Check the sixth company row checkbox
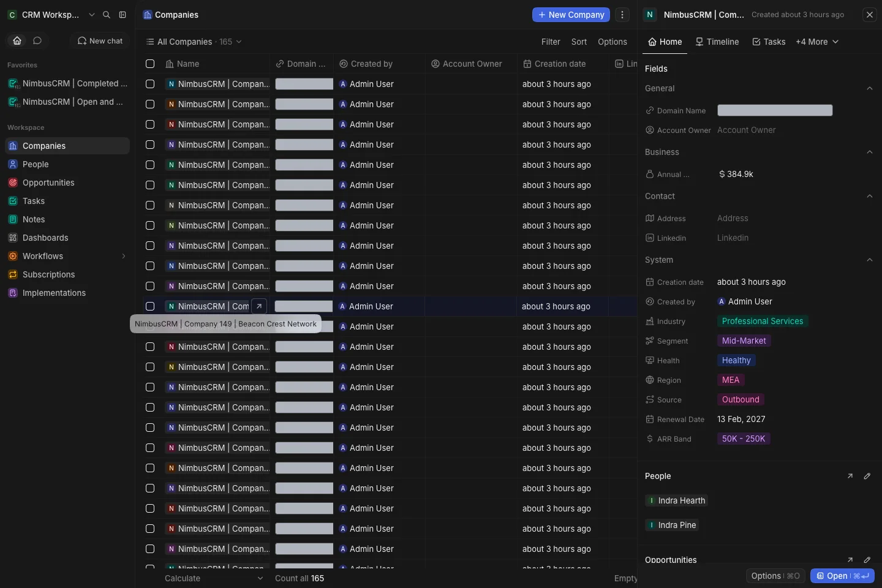 click(150, 185)
